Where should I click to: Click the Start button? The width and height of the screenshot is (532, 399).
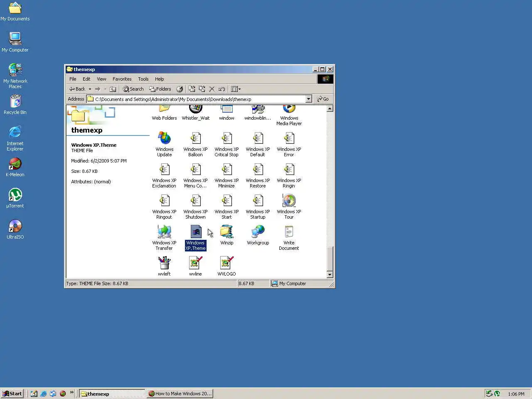[12, 394]
